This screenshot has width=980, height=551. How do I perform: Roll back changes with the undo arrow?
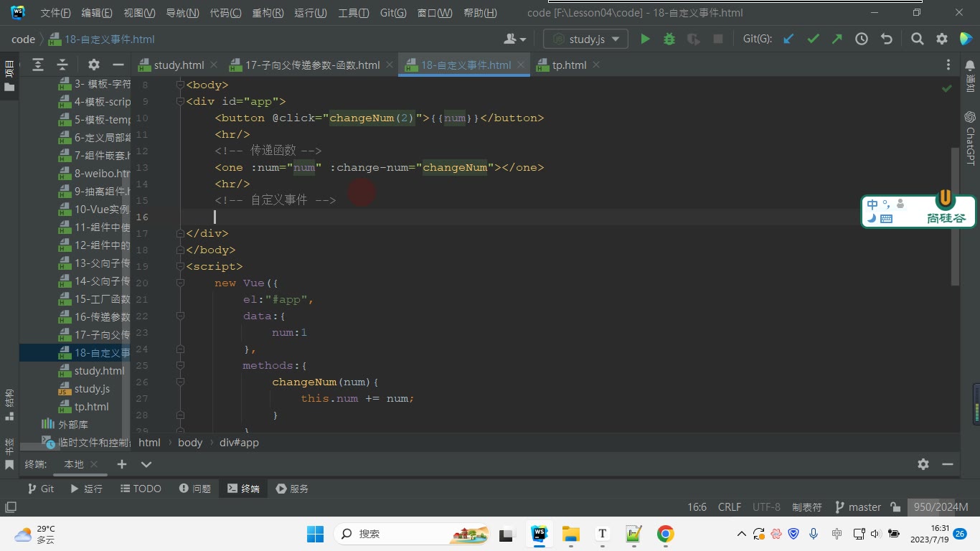[887, 39]
